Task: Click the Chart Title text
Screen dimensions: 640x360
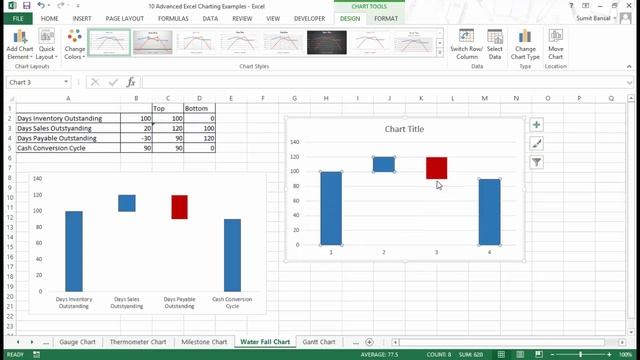Action: 404,129
